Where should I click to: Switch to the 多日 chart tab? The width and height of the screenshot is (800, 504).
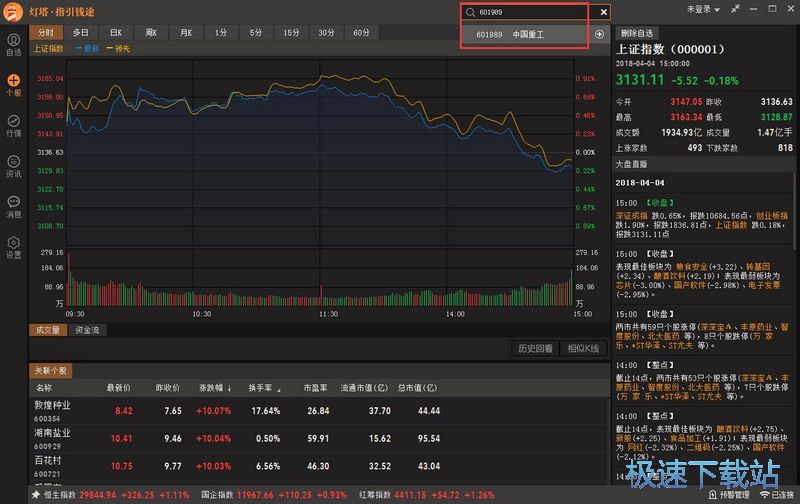coord(81,33)
